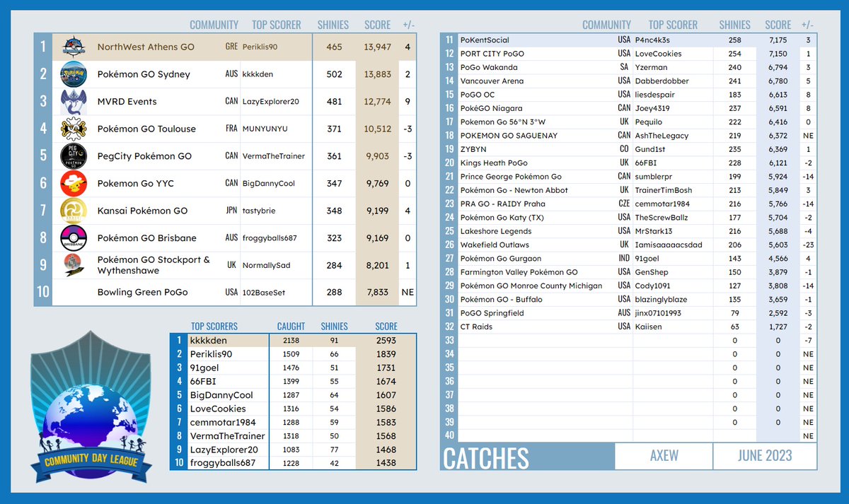This screenshot has height=504, width=849.
Task: Click PokéGO Niagara community row
Action: coord(636,108)
